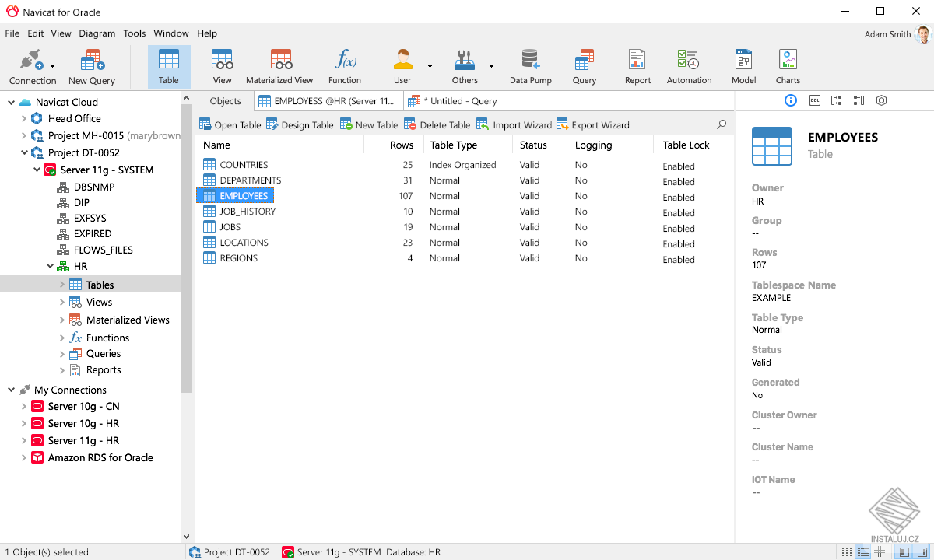Click the fourth info pane icon in the header

859,100
